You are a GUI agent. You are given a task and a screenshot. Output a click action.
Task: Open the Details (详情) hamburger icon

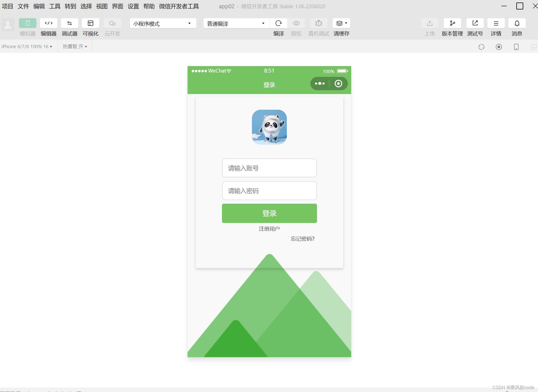[496, 23]
